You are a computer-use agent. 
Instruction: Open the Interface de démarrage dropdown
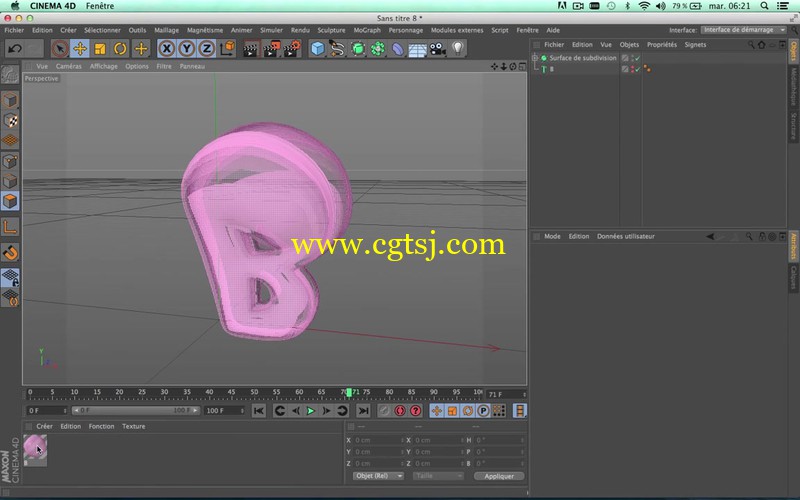click(744, 30)
